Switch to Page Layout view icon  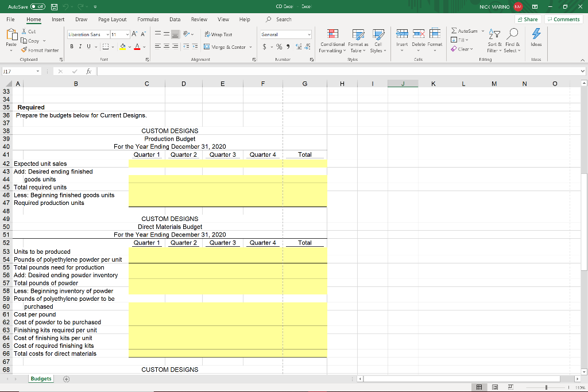point(495,387)
